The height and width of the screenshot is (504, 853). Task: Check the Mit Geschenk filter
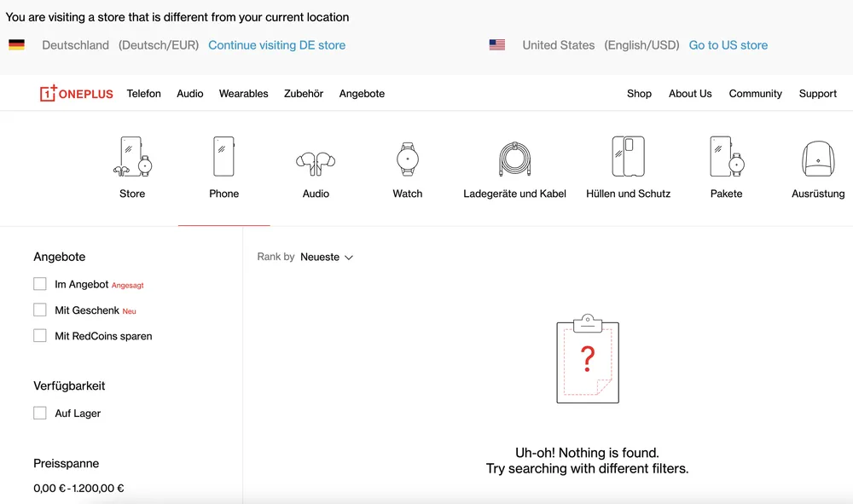coord(39,310)
